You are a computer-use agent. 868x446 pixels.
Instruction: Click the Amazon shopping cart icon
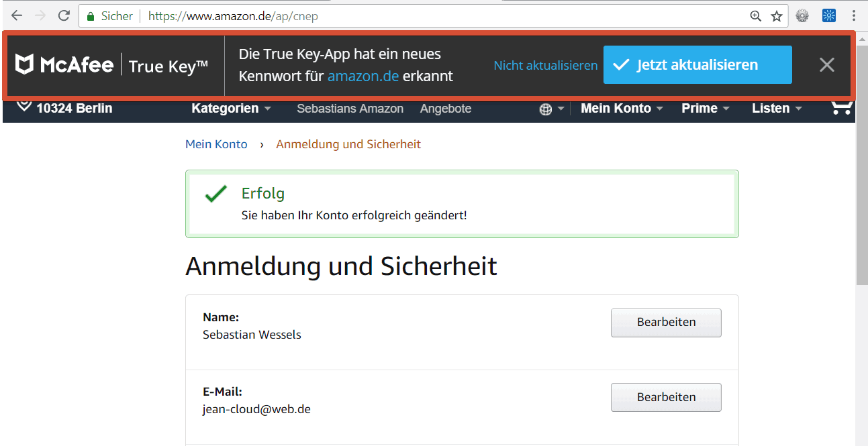click(842, 108)
